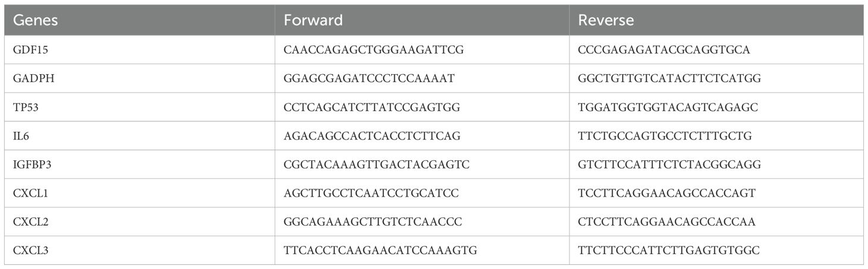Select the GDF15 gene cell
The image size is (868, 269).
tap(30, 50)
